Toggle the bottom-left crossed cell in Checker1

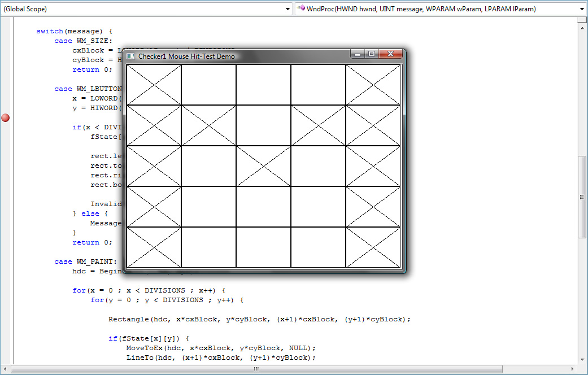pyautogui.click(x=154, y=247)
